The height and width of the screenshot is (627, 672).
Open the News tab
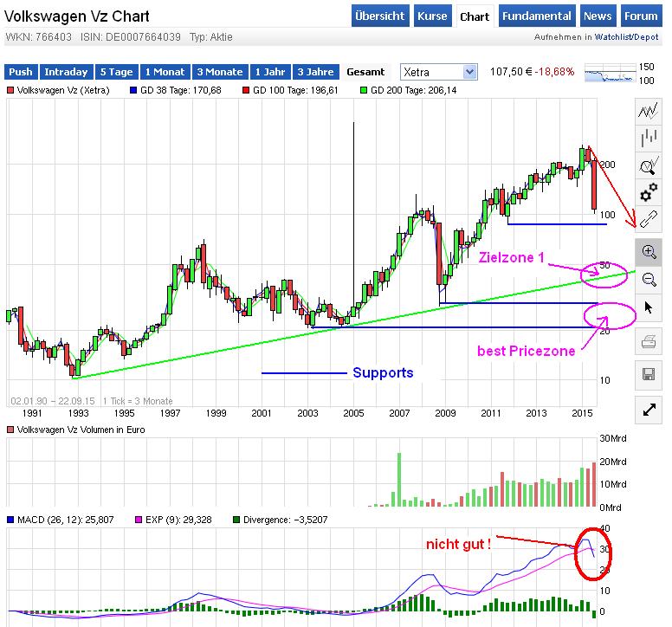tap(598, 16)
